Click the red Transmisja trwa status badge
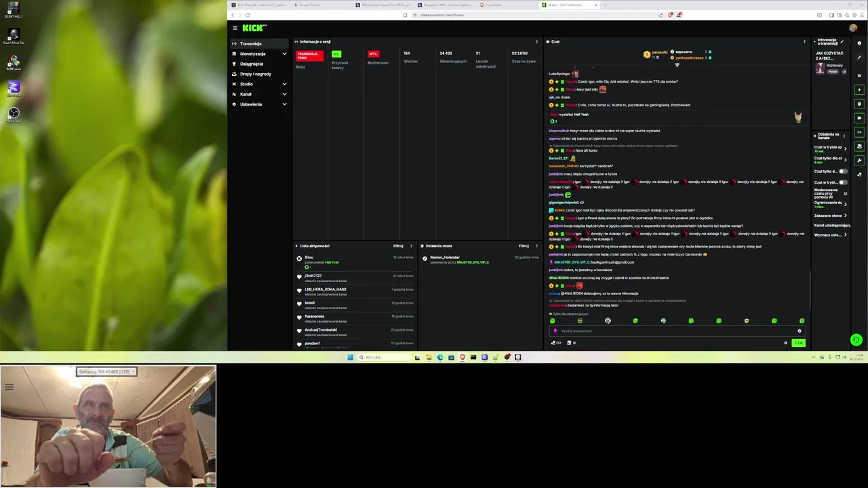The width and height of the screenshot is (868, 488). click(x=309, y=56)
